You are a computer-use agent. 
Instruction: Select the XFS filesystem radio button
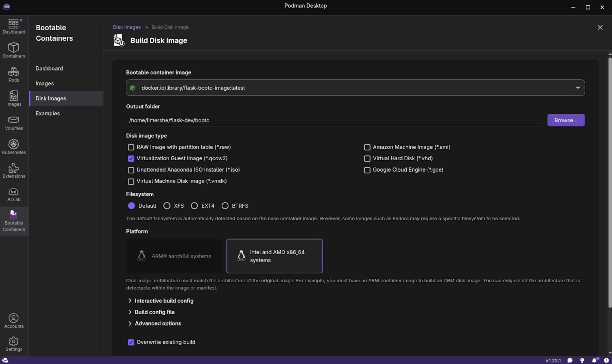click(x=167, y=206)
